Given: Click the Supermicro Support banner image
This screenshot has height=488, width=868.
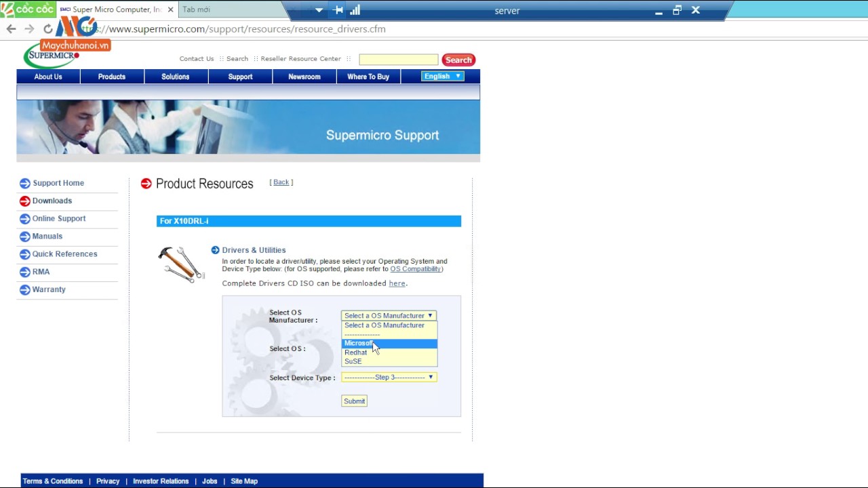Looking at the screenshot, I should [x=248, y=127].
